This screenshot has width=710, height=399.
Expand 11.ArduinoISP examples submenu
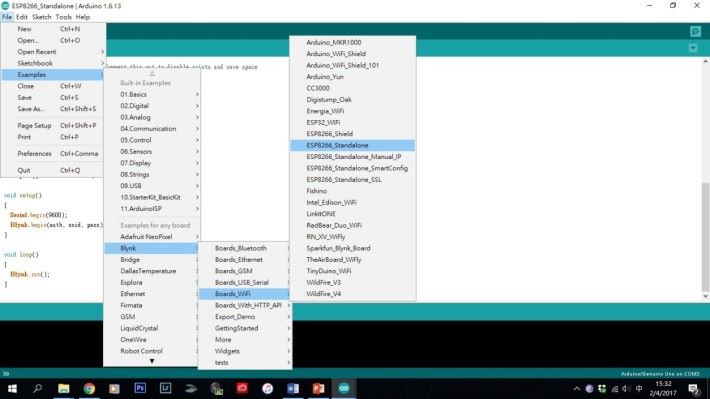(x=152, y=208)
